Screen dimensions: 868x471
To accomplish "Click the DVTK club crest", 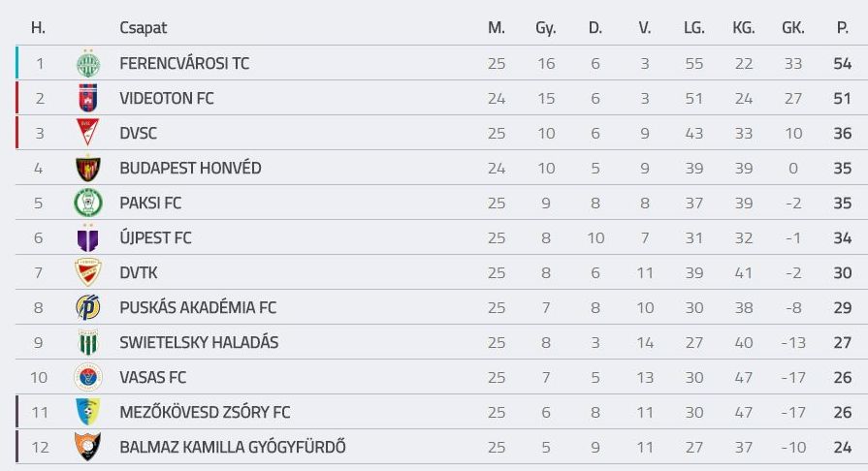I will click(88, 272).
